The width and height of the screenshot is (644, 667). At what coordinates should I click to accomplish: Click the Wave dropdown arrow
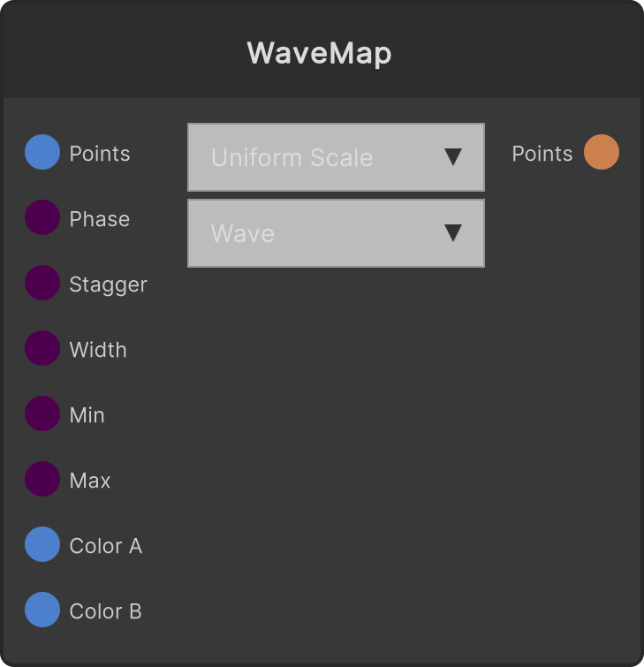click(453, 233)
